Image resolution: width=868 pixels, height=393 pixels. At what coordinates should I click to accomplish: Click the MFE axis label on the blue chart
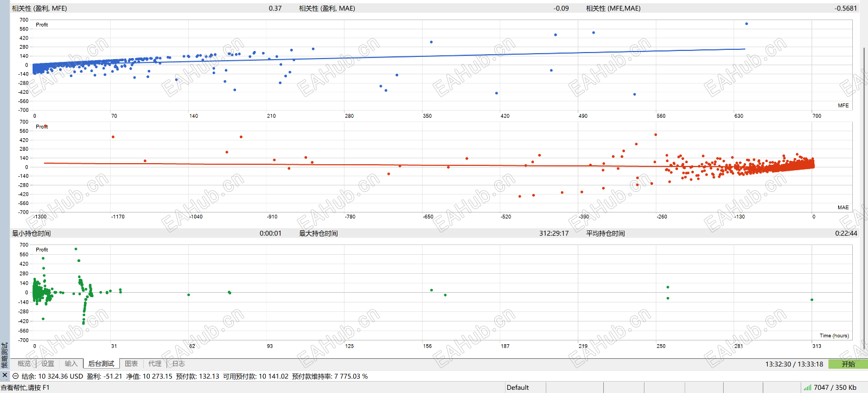843,106
